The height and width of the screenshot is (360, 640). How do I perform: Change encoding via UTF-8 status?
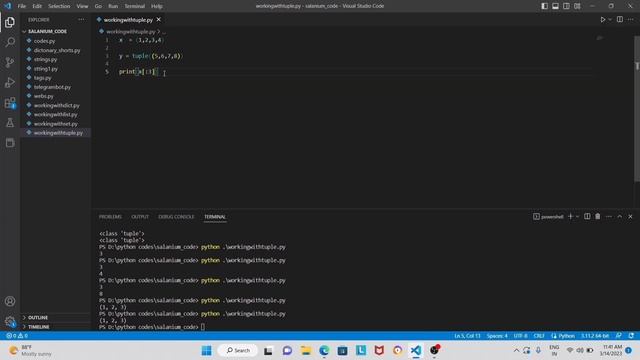tap(520, 336)
